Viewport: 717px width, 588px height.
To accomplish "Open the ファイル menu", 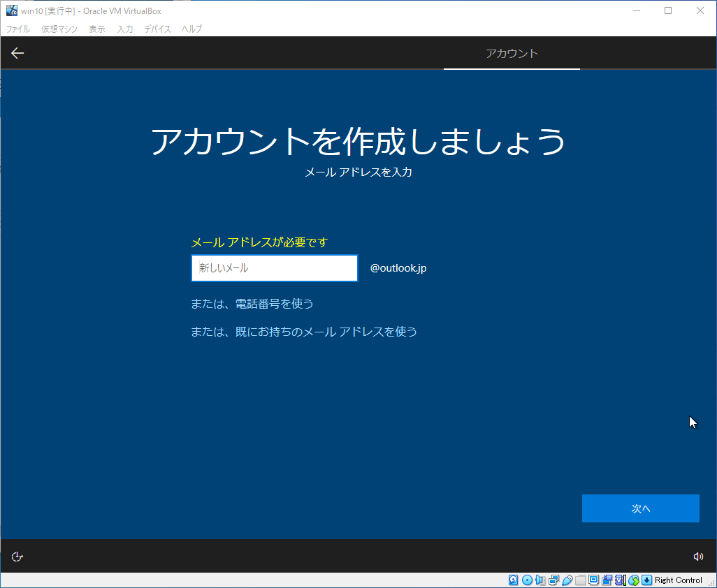I will (x=18, y=29).
